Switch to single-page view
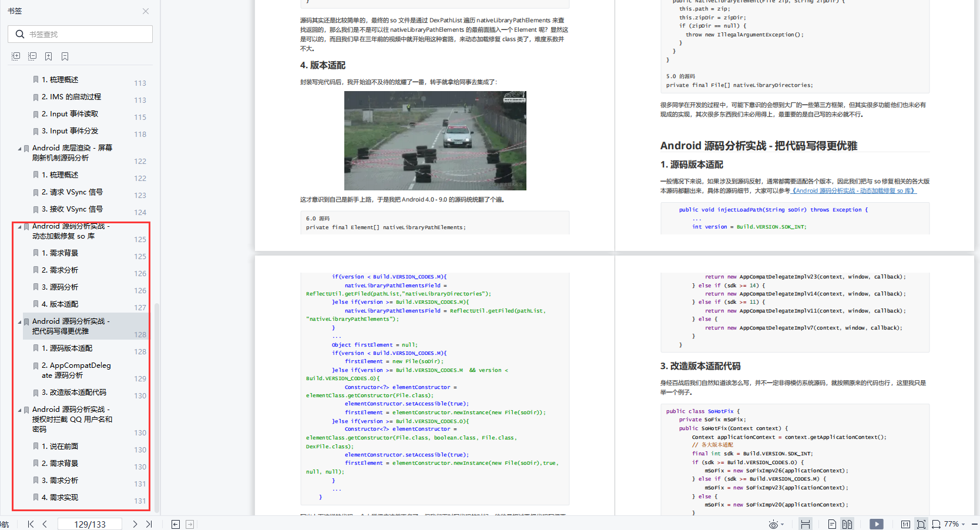 click(832, 524)
